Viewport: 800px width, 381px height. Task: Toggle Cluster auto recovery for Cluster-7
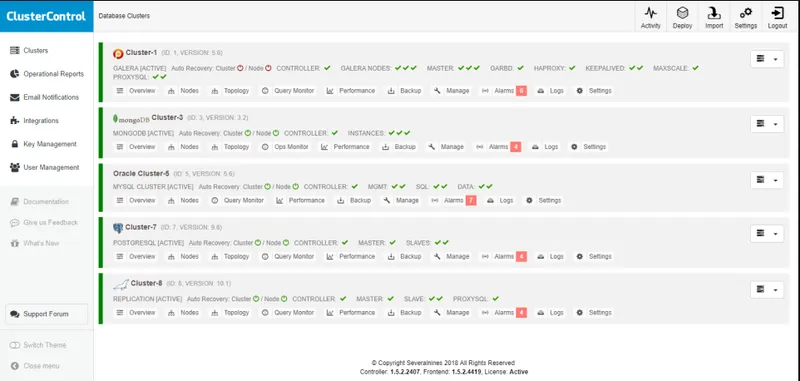tap(258, 243)
